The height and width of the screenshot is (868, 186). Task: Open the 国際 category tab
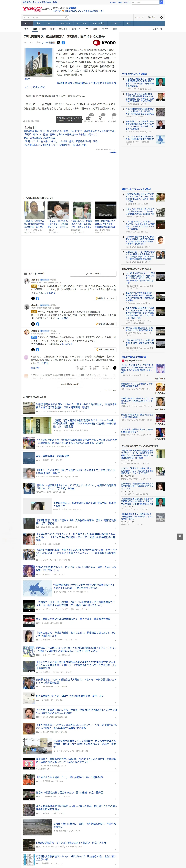[x=44, y=29]
